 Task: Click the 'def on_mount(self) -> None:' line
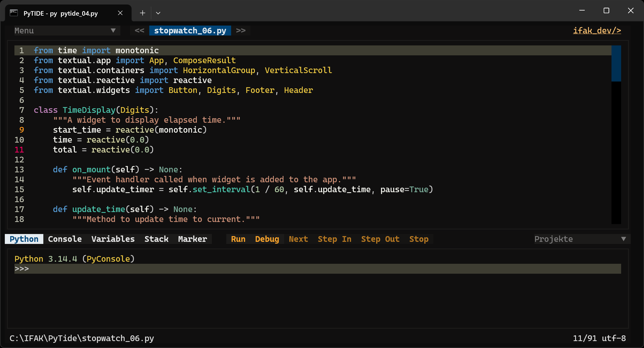118,169
